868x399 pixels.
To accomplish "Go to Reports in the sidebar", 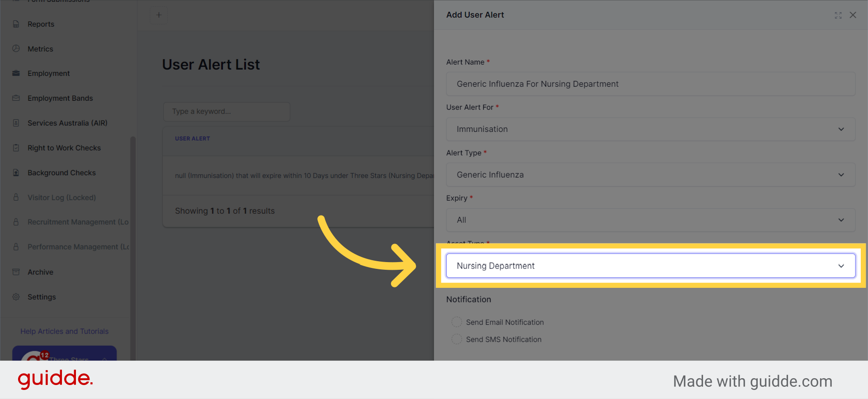I will pos(41,24).
